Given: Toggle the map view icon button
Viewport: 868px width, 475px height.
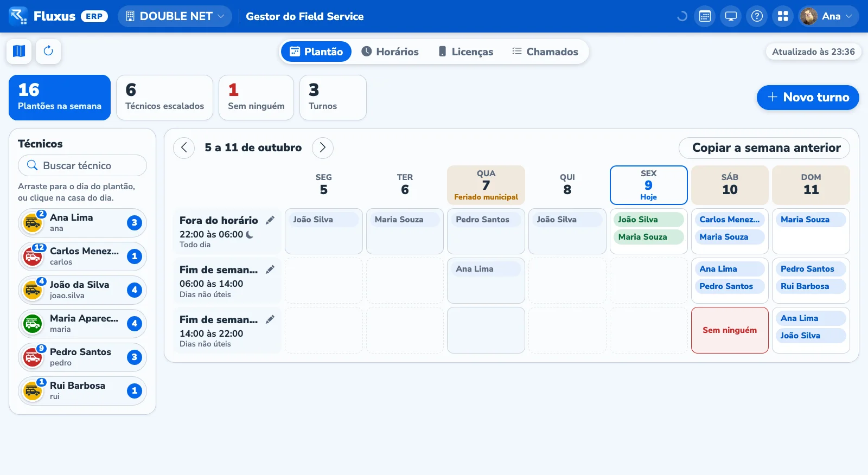Looking at the screenshot, I should tap(19, 51).
